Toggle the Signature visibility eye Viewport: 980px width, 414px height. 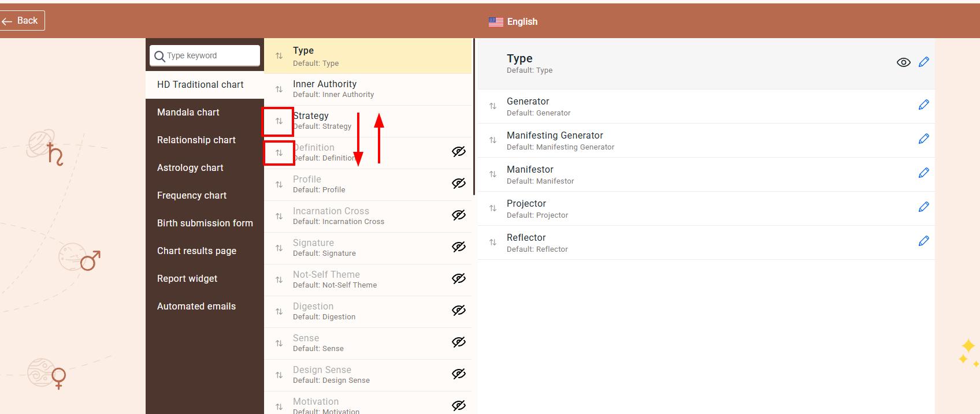click(x=459, y=247)
